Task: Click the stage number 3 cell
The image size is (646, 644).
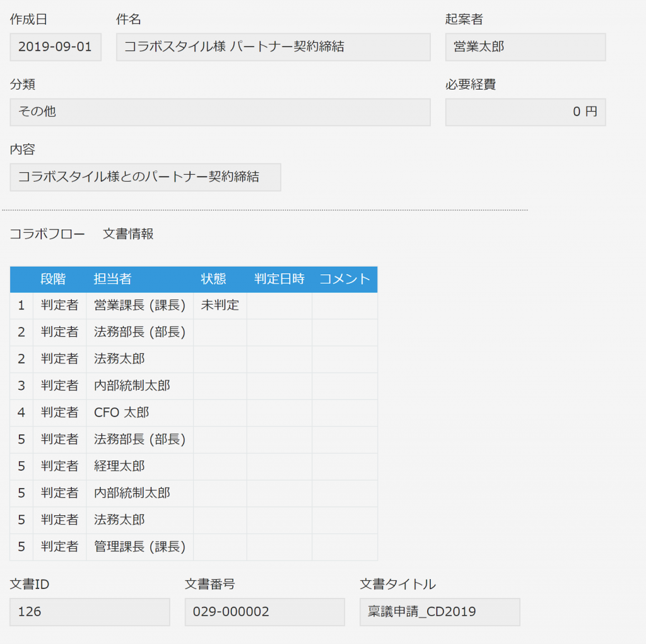Action: click(x=21, y=385)
